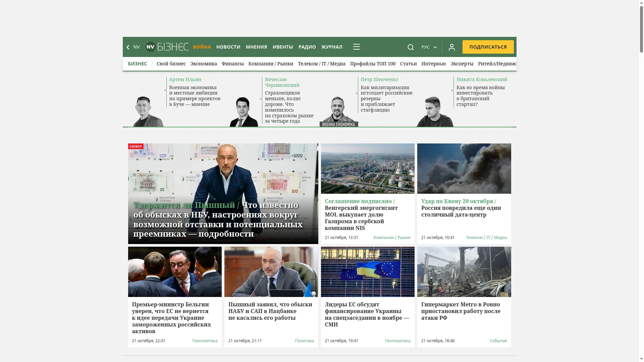The height and width of the screenshot is (362, 644).
Task: Click Компании / Рынки tag under MOL article
Action: pos(392,238)
